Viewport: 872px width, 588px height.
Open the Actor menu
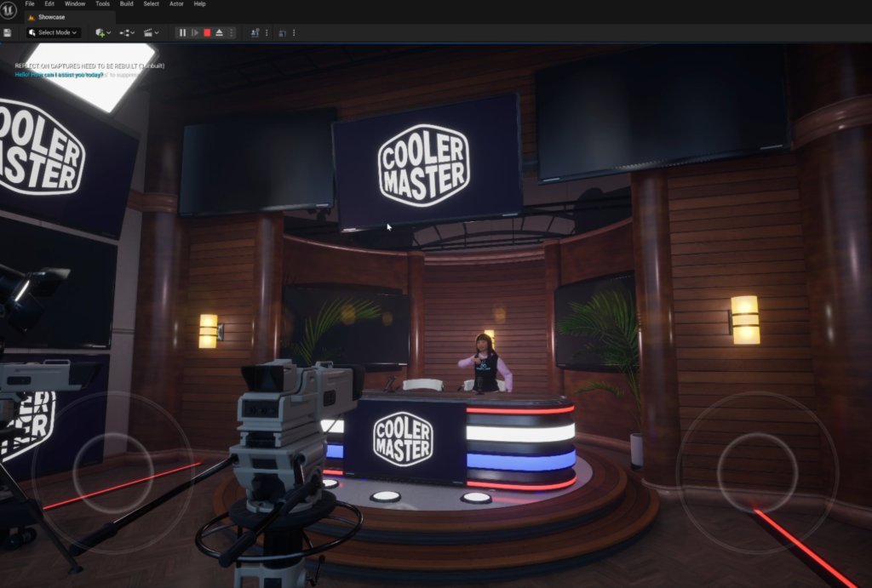(x=176, y=4)
